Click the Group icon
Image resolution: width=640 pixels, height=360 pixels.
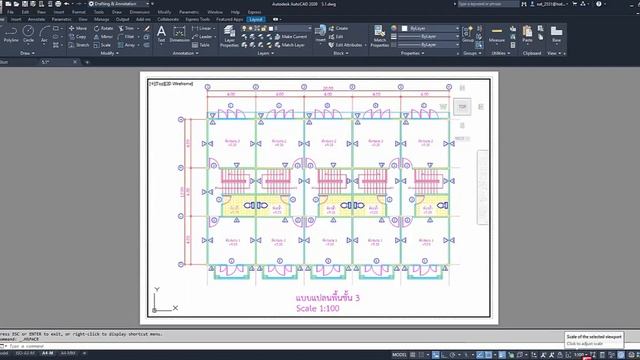(468, 34)
